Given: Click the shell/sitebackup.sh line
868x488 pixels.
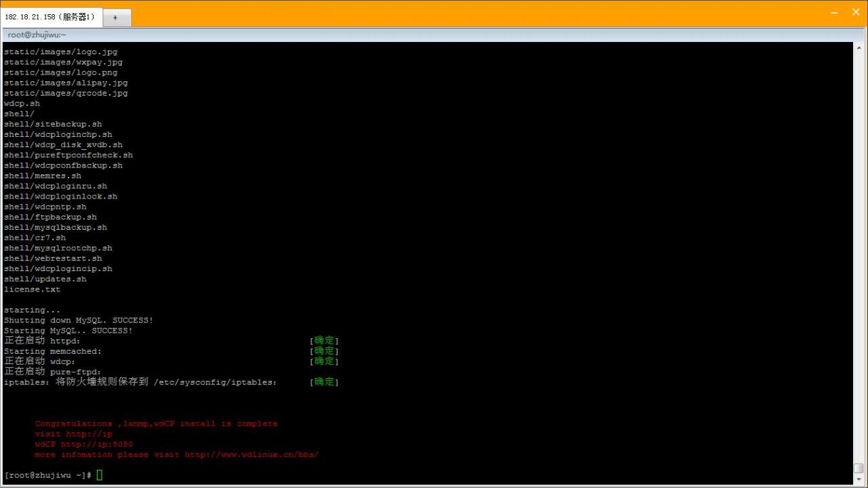Looking at the screenshot, I should [x=53, y=124].
